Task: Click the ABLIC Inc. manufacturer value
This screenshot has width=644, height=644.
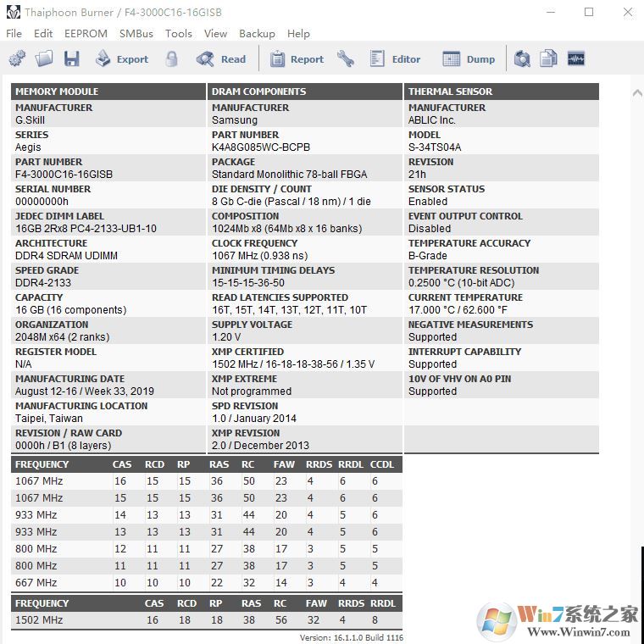Action: click(x=432, y=120)
